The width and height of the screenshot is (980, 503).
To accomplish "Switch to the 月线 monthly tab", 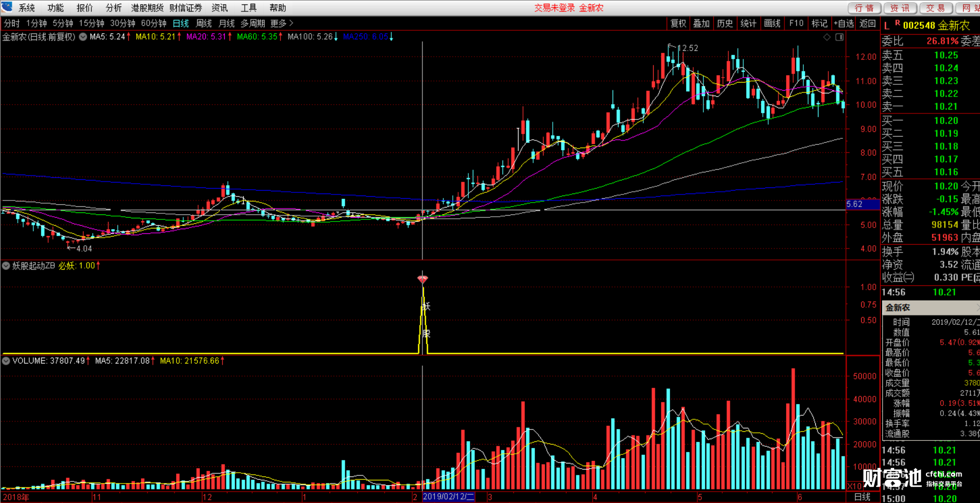I will coord(226,23).
